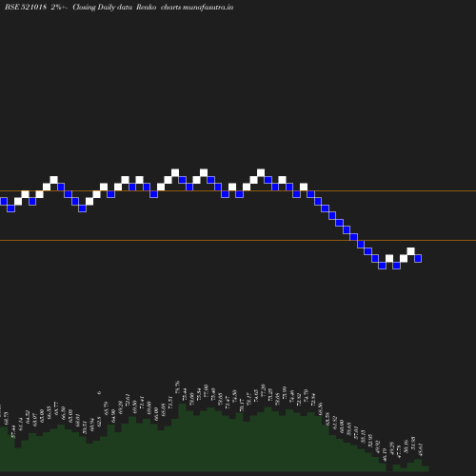Click the 57.44 price label

pos(13,432)
